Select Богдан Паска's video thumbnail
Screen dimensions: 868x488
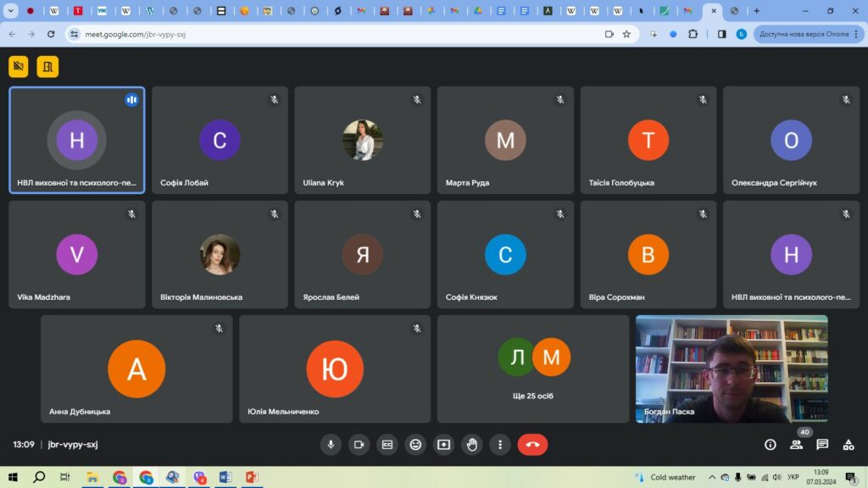[732, 369]
